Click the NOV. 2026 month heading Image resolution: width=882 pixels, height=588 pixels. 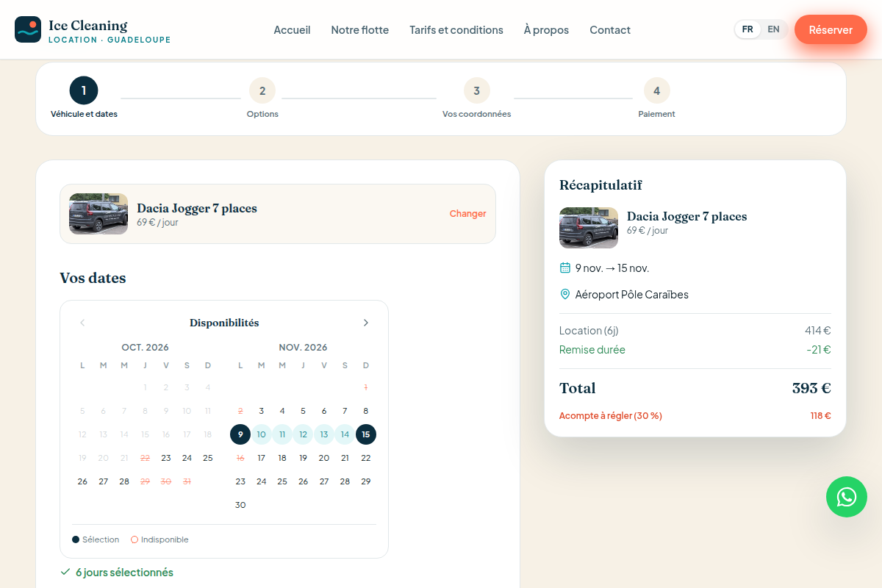tap(303, 347)
